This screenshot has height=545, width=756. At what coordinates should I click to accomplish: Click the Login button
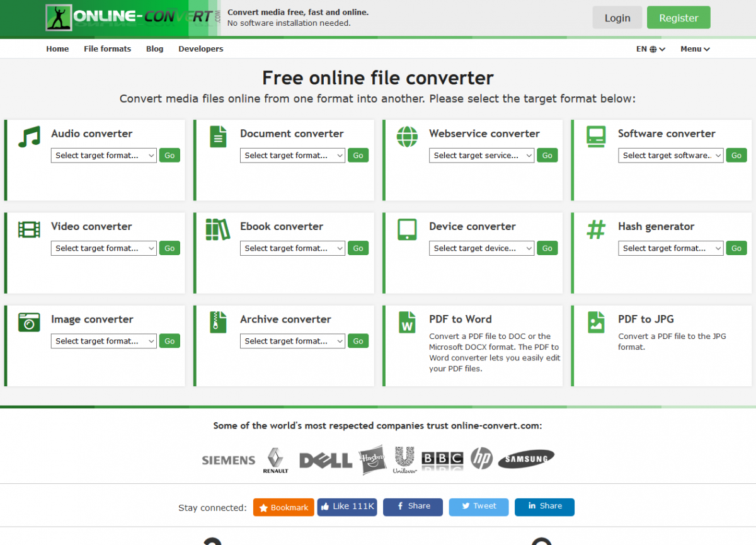click(617, 18)
